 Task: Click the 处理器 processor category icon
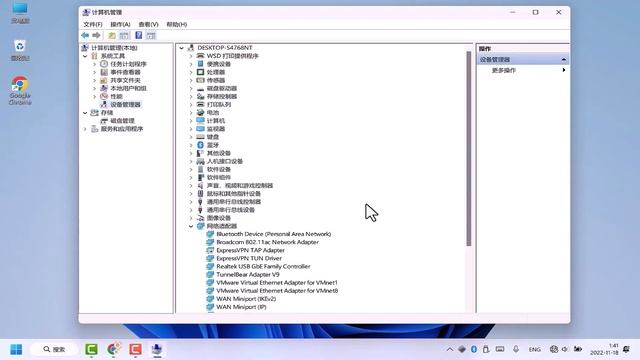tap(200, 72)
